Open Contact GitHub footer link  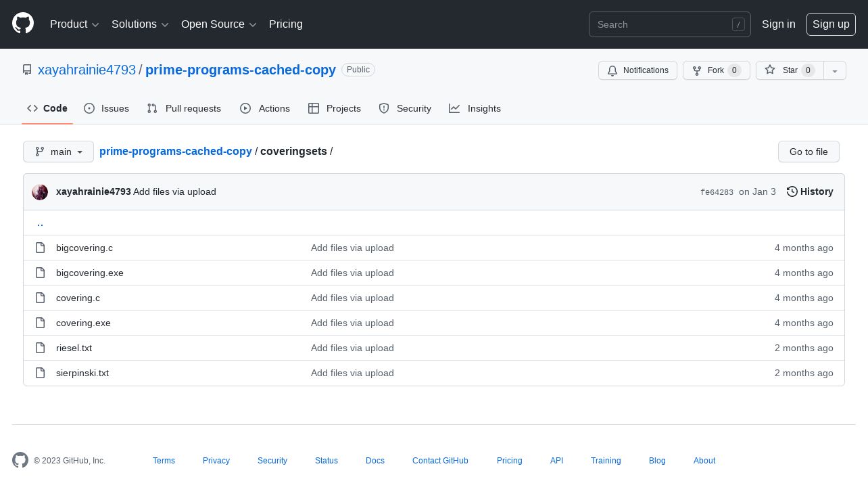pyautogui.click(x=440, y=461)
